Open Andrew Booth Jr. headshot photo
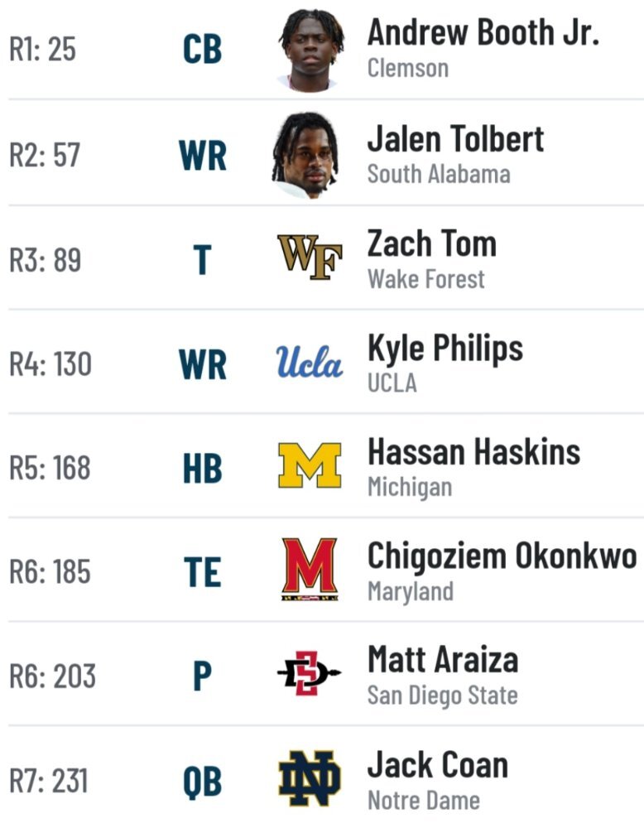 click(x=310, y=49)
